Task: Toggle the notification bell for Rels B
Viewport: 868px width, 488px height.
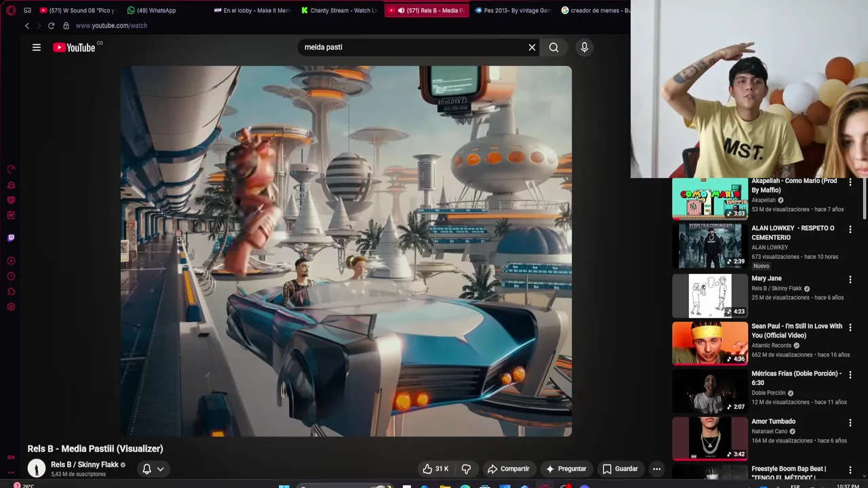Action: tap(146, 469)
